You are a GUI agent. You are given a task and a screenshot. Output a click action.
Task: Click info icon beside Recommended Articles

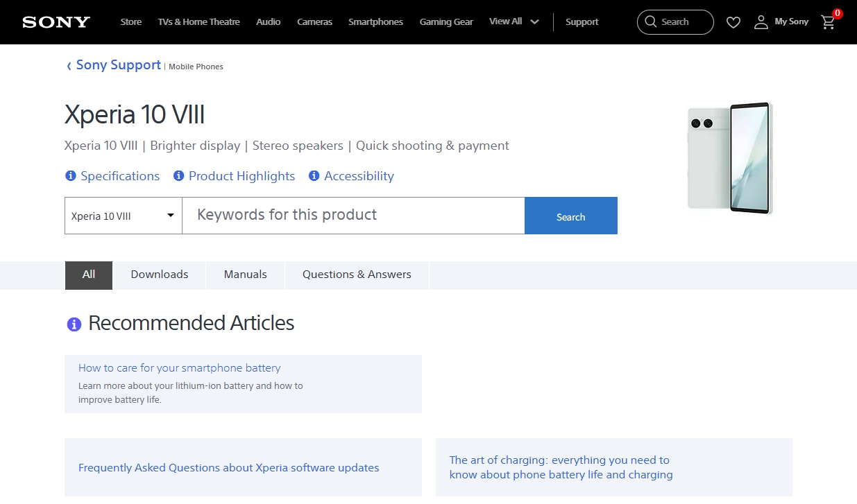[74, 324]
